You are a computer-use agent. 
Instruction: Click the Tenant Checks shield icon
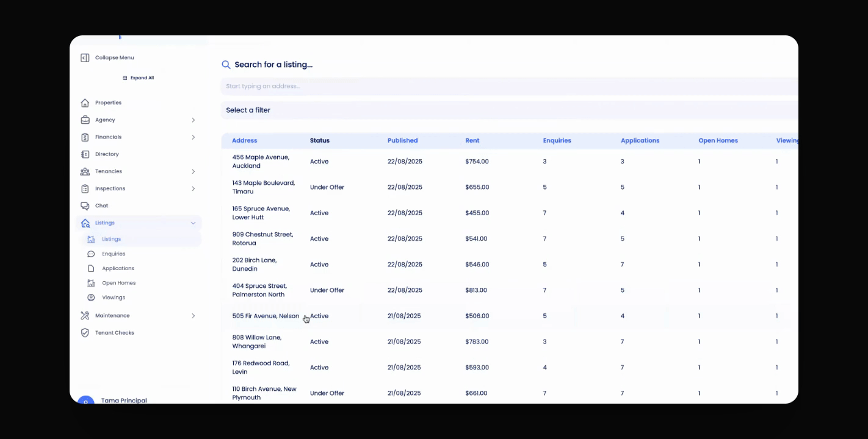[x=85, y=333]
